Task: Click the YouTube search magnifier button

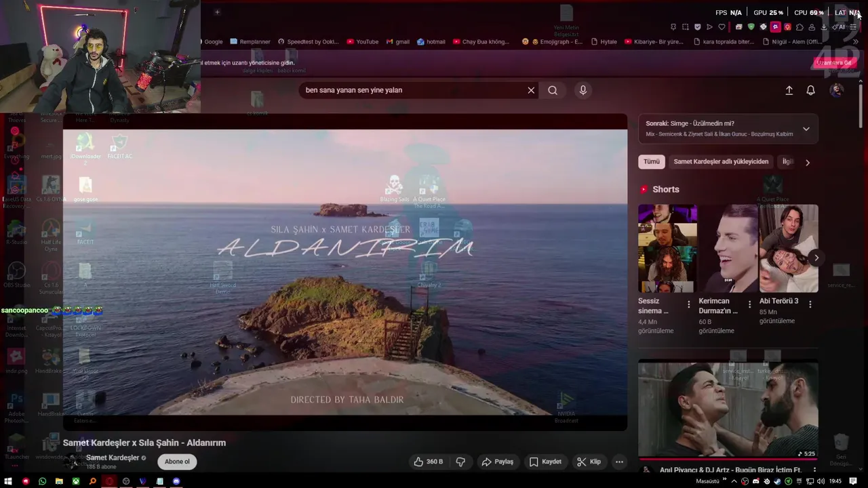Action: click(x=553, y=90)
